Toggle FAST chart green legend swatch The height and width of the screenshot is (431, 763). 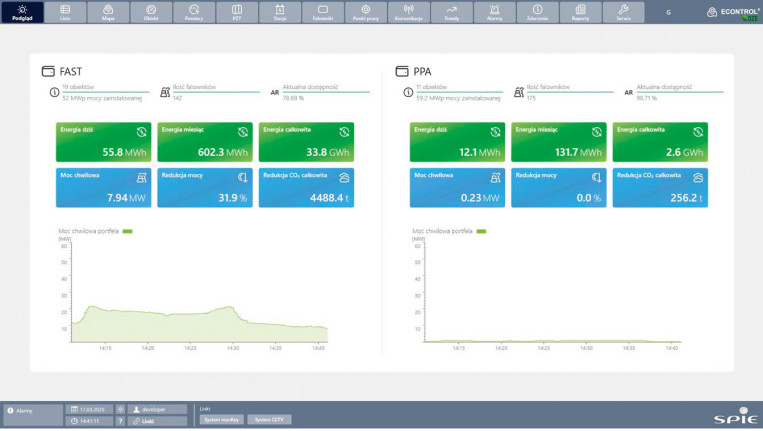127,231
